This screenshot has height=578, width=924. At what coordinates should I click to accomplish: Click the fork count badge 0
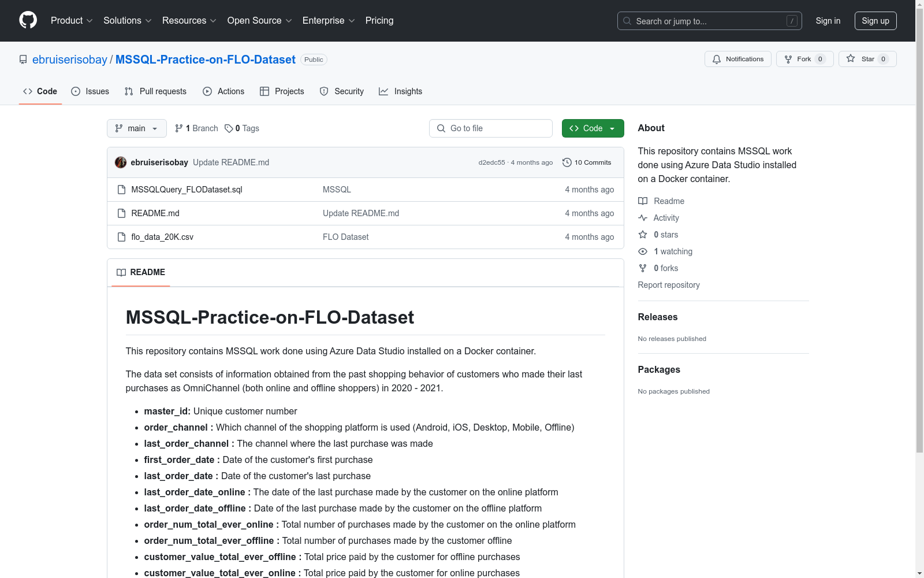tap(820, 59)
